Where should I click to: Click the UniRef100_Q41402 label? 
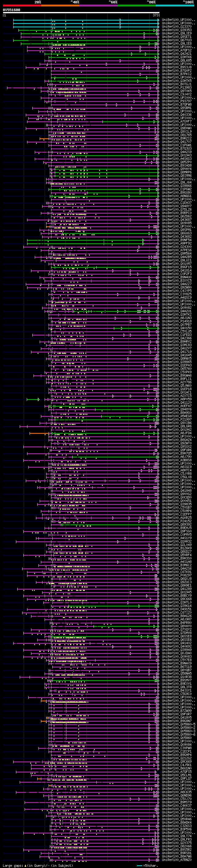pos(177,643)
